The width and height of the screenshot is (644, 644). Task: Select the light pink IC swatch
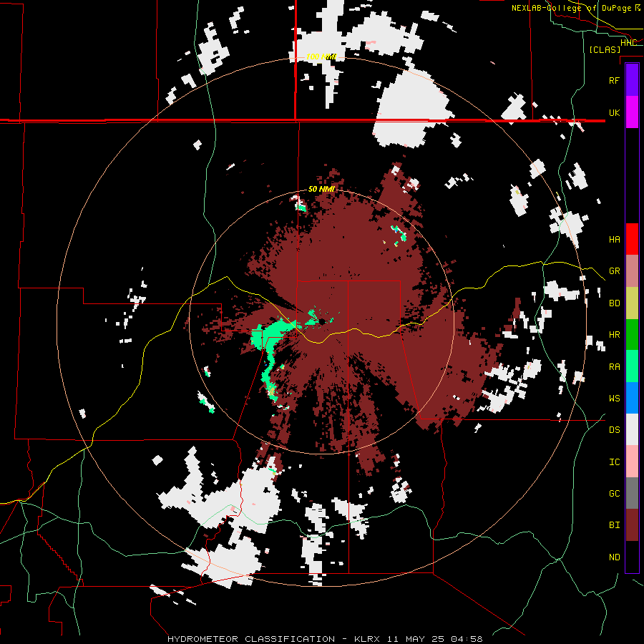[x=632, y=462]
